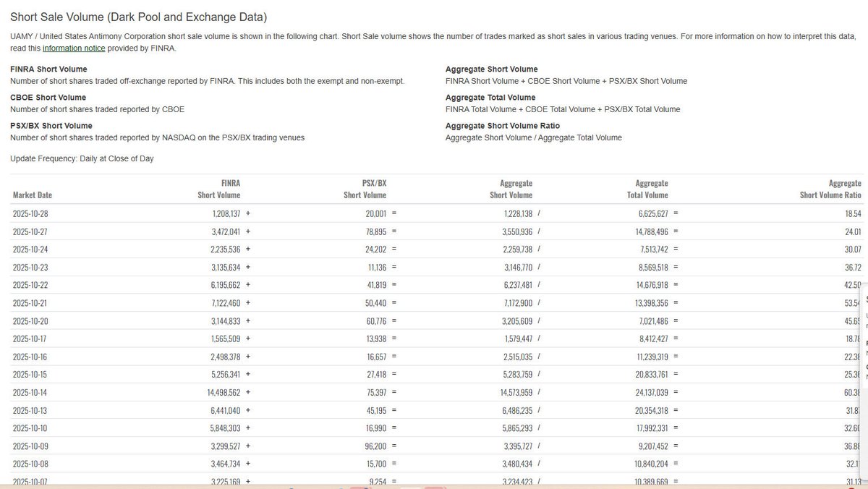Image resolution: width=868 pixels, height=489 pixels.
Task: Select the 2025-10-24 market date cell
Action: [x=30, y=250]
